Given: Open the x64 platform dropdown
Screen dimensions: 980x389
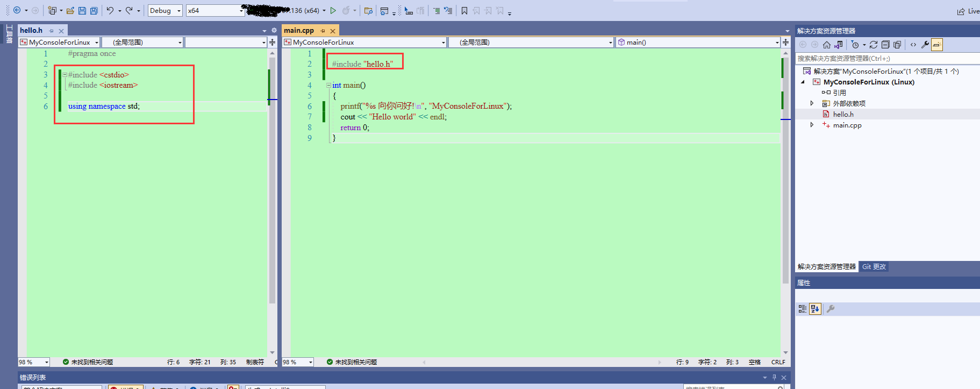Looking at the screenshot, I should [215, 10].
